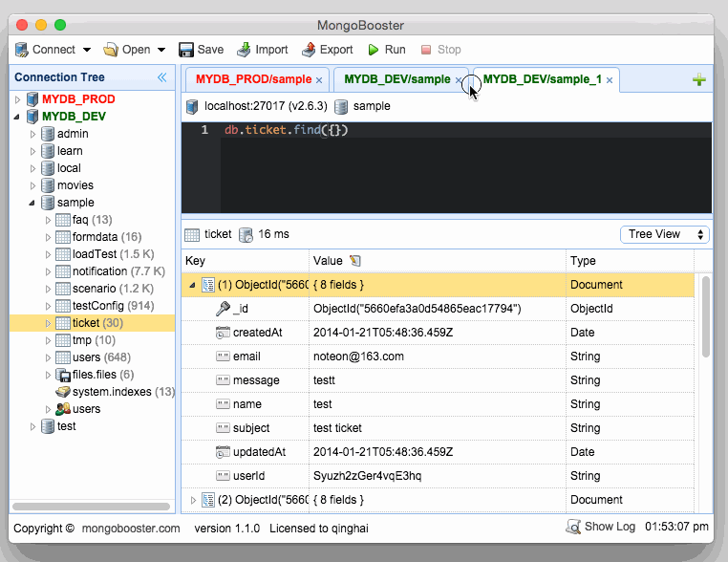Click the Save floppy disk icon
728x562 pixels.
coord(186,50)
